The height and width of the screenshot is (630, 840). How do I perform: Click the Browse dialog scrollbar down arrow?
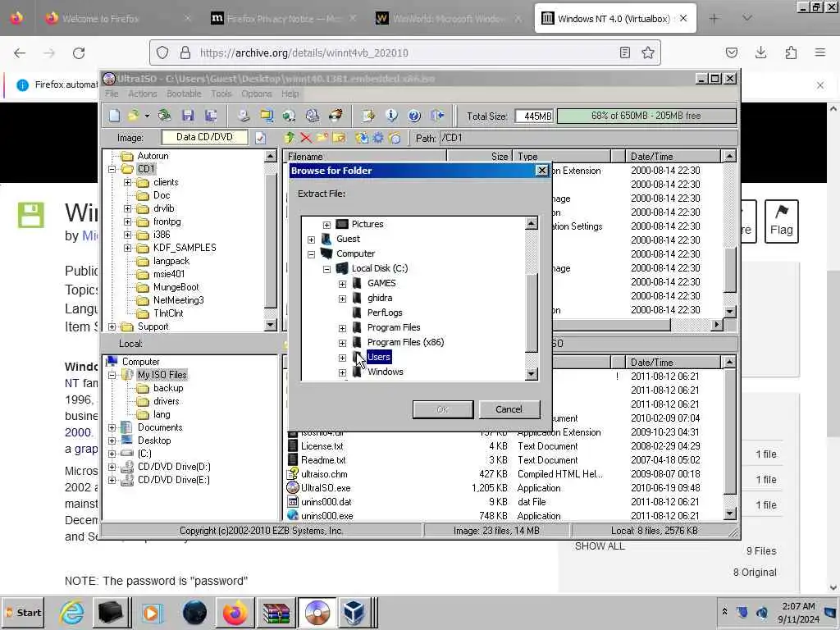[x=532, y=374]
